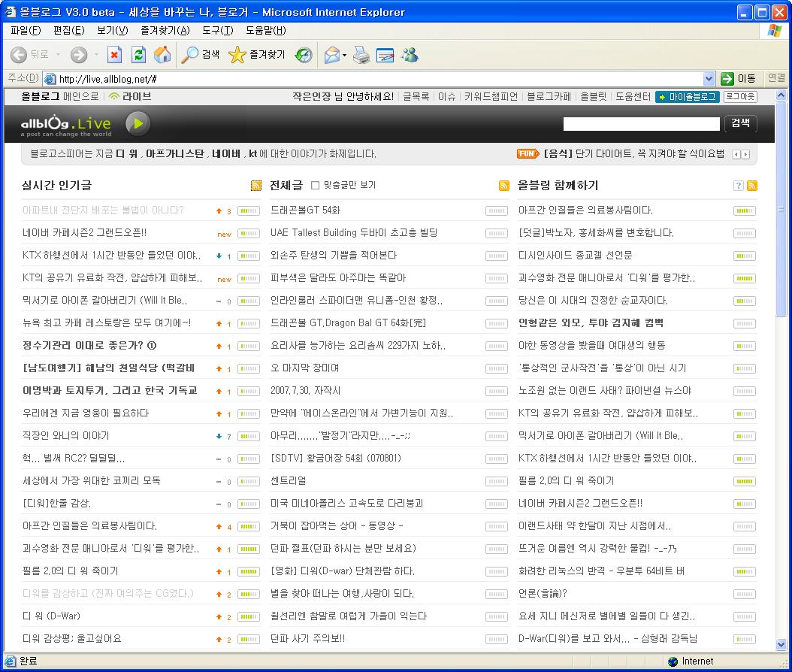Click the Print icon in the toolbar
The width and height of the screenshot is (792, 672).
(361, 55)
